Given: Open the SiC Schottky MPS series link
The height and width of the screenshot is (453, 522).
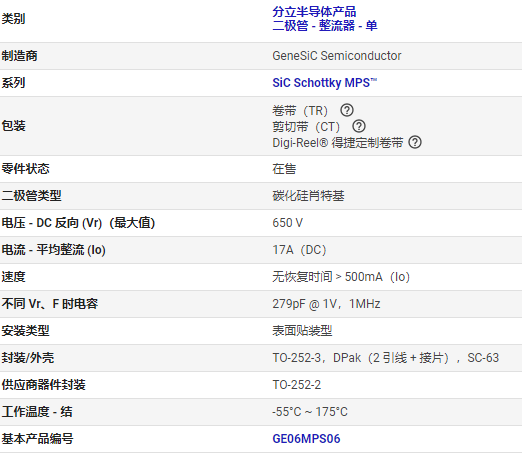Looking at the screenshot, I should pos(324,83).
